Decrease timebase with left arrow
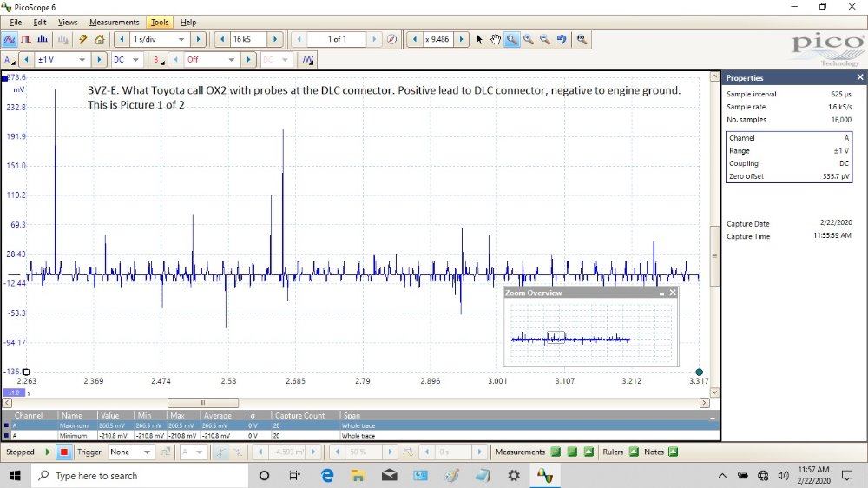This screenshot has height=488, width=868. [122, 39]
